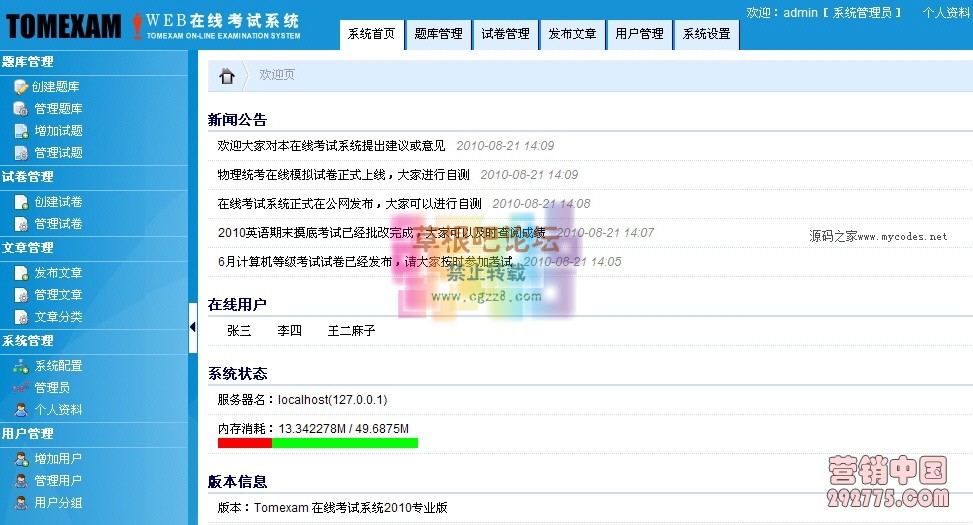973x525 pixels.
Task: Open 个人资料 link in top-right header
Action: pos(946,12)
